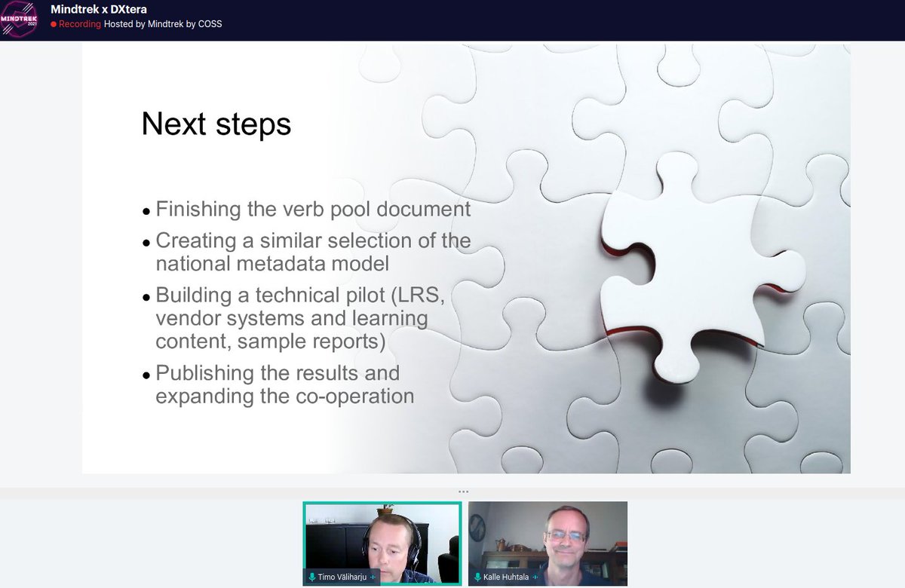The width and height of the screenshot is (905, 588).
Task: Click audio level indicator beside Timo Väliharju
Action: (x=372, y=577)
